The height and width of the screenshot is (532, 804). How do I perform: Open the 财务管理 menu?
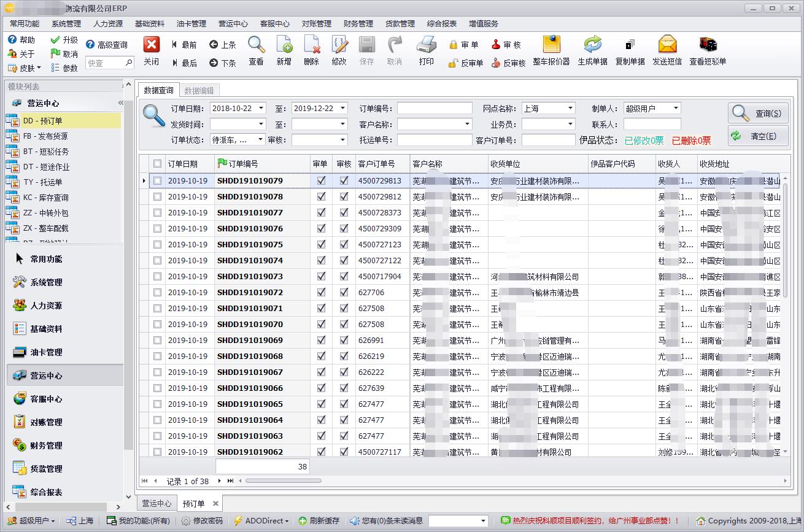358,23
